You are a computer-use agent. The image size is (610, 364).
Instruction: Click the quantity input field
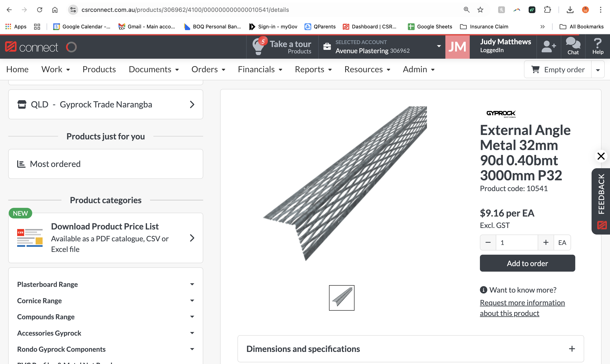pyautogui.click(x=517, y=243)
